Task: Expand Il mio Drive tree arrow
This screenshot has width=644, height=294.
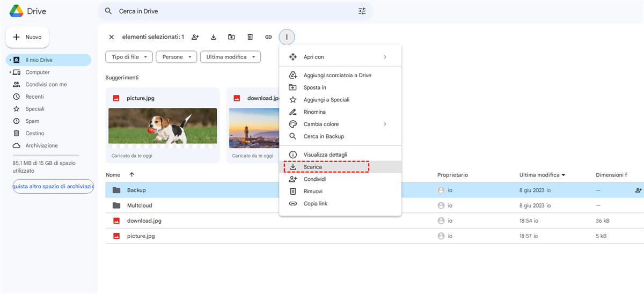Action: click(10, 60)
